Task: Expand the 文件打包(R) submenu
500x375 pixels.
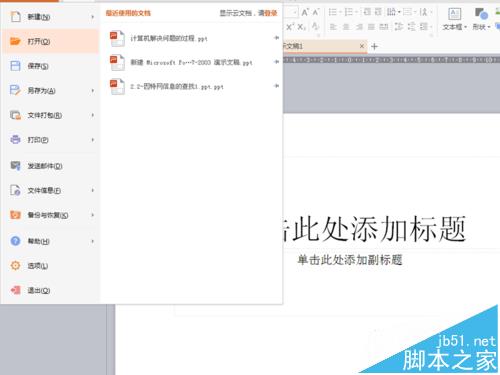Action: coord(93,115)
